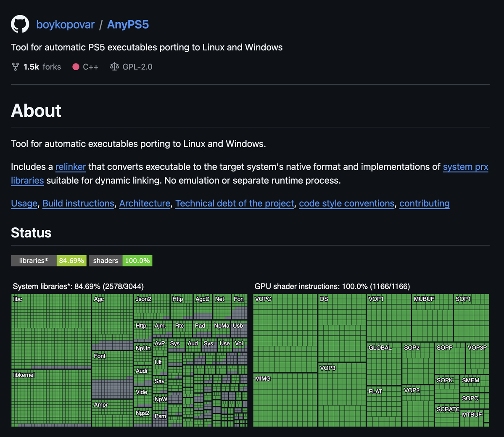This screenshot has height=437, width=504.
Task: Select the MIMG block in shader treemap
Action: coord(285,400)
